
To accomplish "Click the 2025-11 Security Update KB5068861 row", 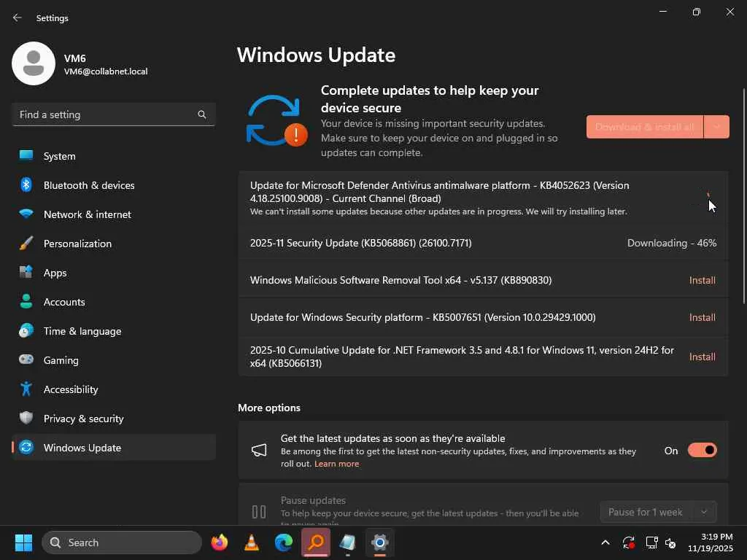I will point(483,243).
